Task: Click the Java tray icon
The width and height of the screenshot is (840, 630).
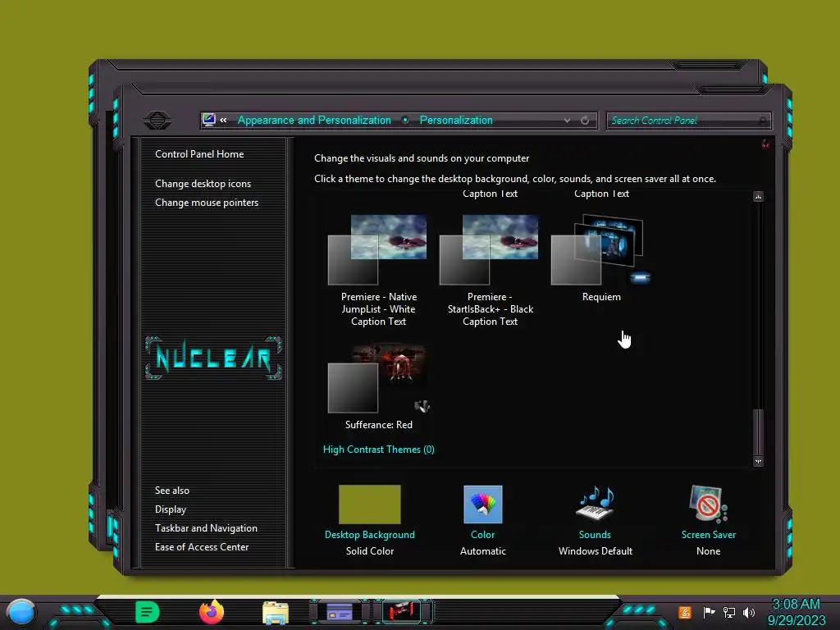Action: click(685, 612)
